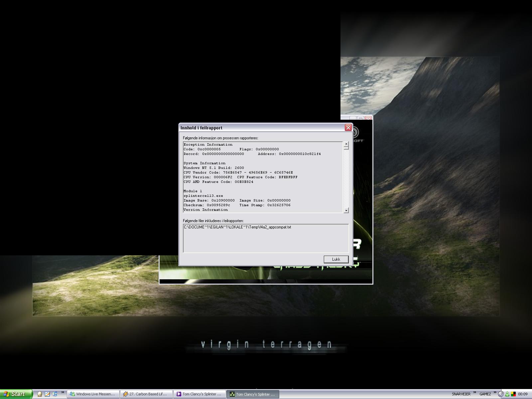Click the 'Windows NT 5.1 Build: 2600' line
The image size is (532, 399).
click(x=213, y=168)
